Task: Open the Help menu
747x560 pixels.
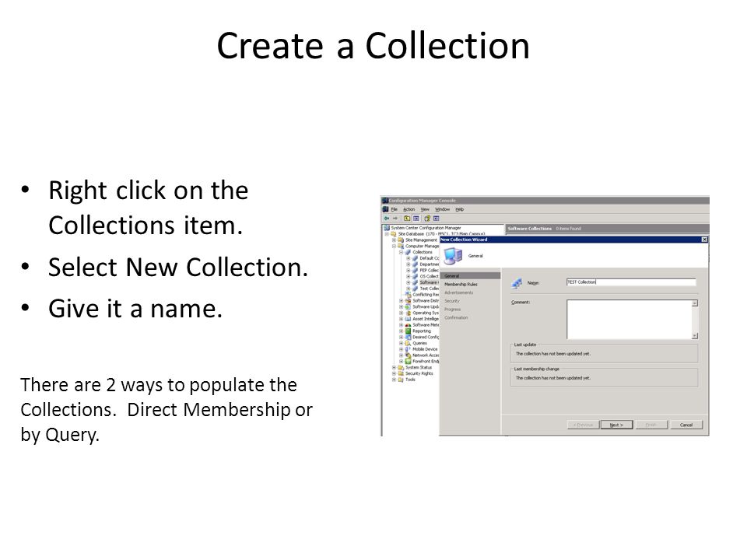Action: [459, 209]
